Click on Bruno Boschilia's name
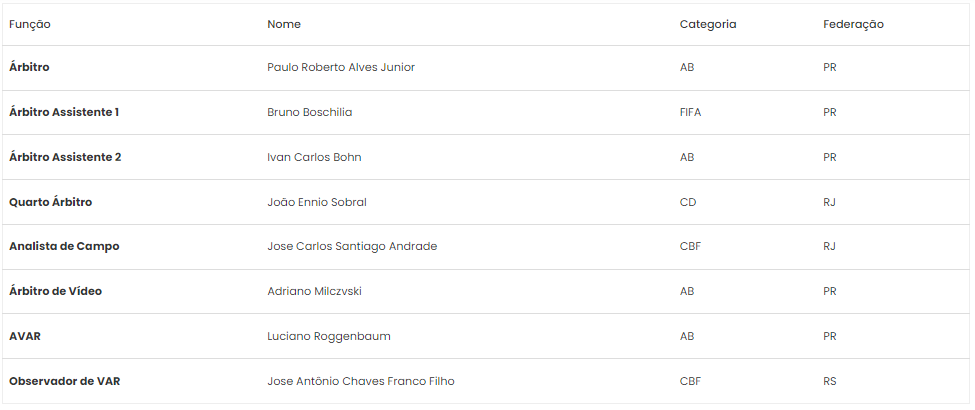The image size is (975, 410). click(x=310, y=112)
